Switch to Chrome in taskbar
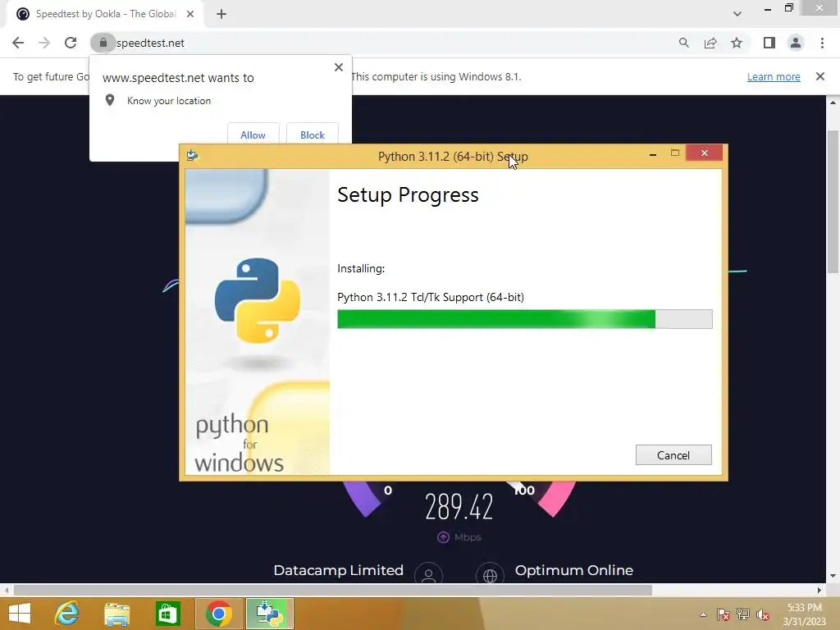Image resolution: width=840 pixels, height=630 pixels. (218, 614)
